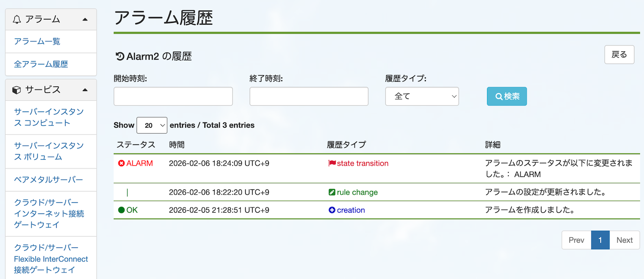The height and width of the screenshot is (279, 644).
Task: Click the 開始時刻 input field
Action: coord(173,97)
